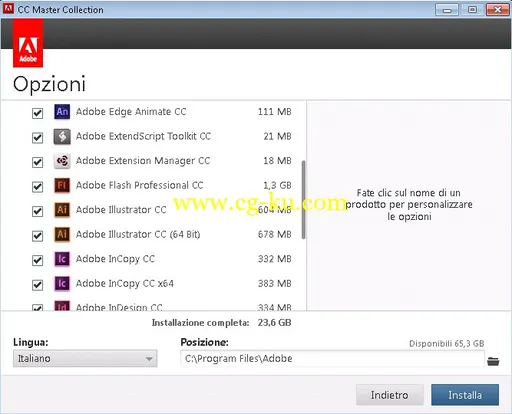
Task: Click the Extension Manager CC icon
Action: click(62, 161)
